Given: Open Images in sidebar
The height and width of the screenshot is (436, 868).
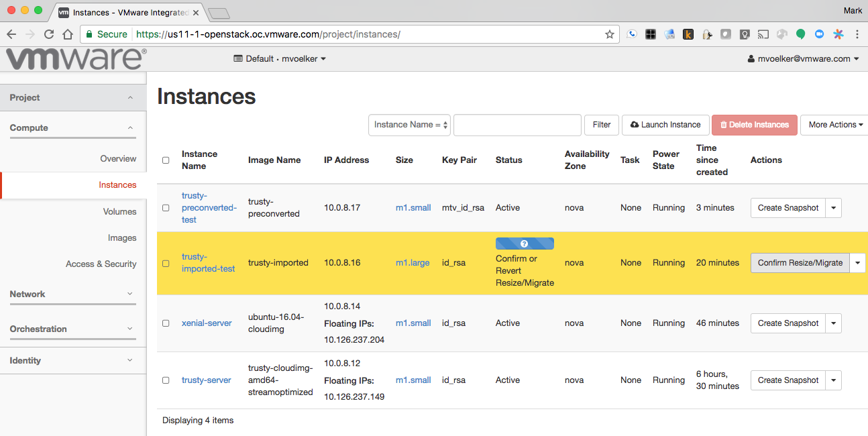Looking at the screenshot, I should coord(122,238).
